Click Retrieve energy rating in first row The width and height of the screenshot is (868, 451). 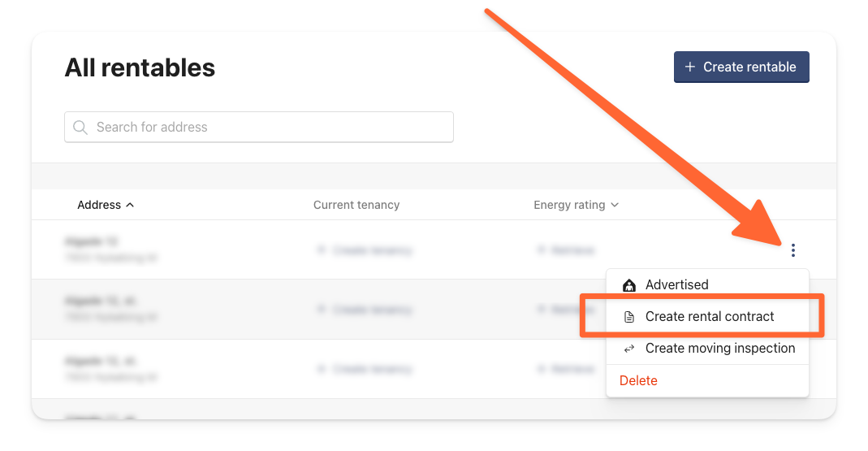coord(566,250)
